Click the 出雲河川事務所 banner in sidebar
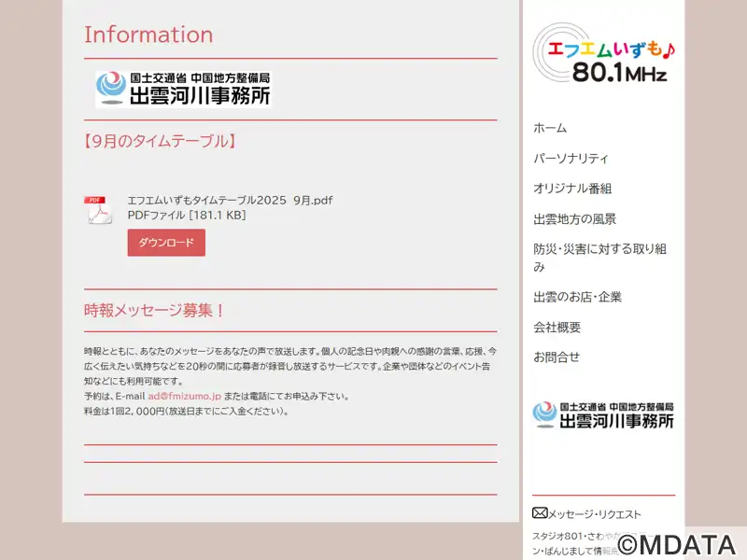Image resolution: width=747 pixels, height=560 pixels. tap(603, 415)
